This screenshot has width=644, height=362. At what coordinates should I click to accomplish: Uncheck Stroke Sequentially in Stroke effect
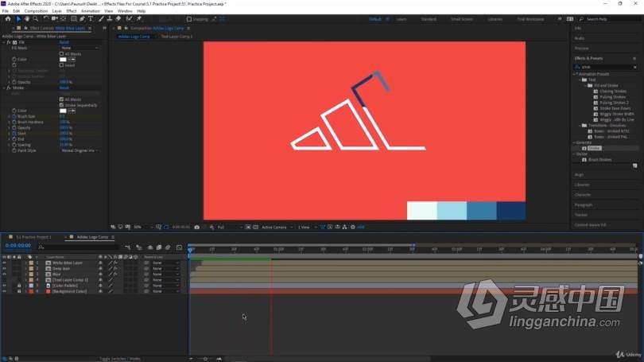point(61,105)
